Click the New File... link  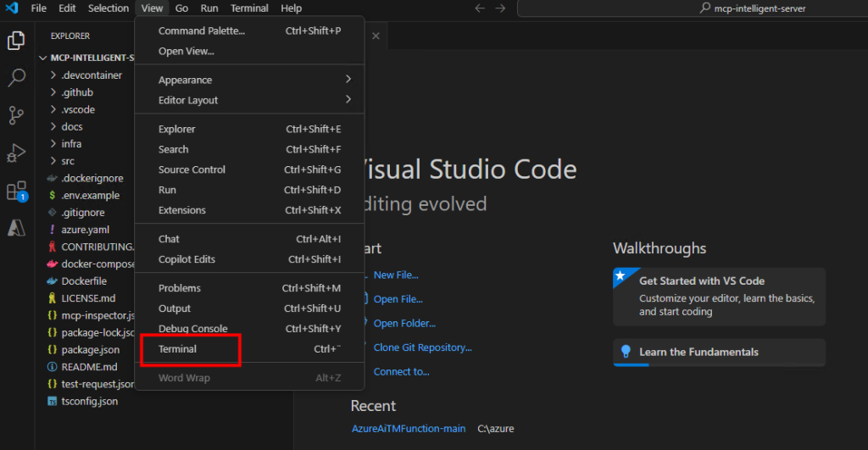pyautogui.click(x=396, y=275)
